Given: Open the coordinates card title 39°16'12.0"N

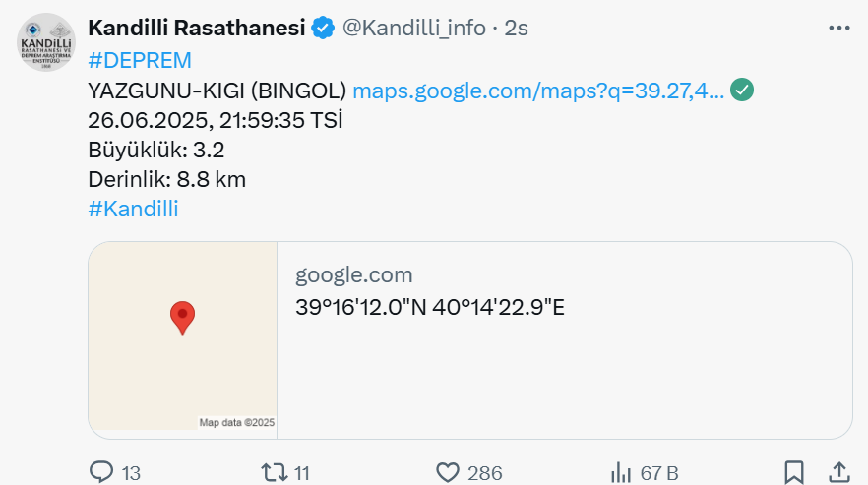Looking at the screenshot, I should 430,307.
